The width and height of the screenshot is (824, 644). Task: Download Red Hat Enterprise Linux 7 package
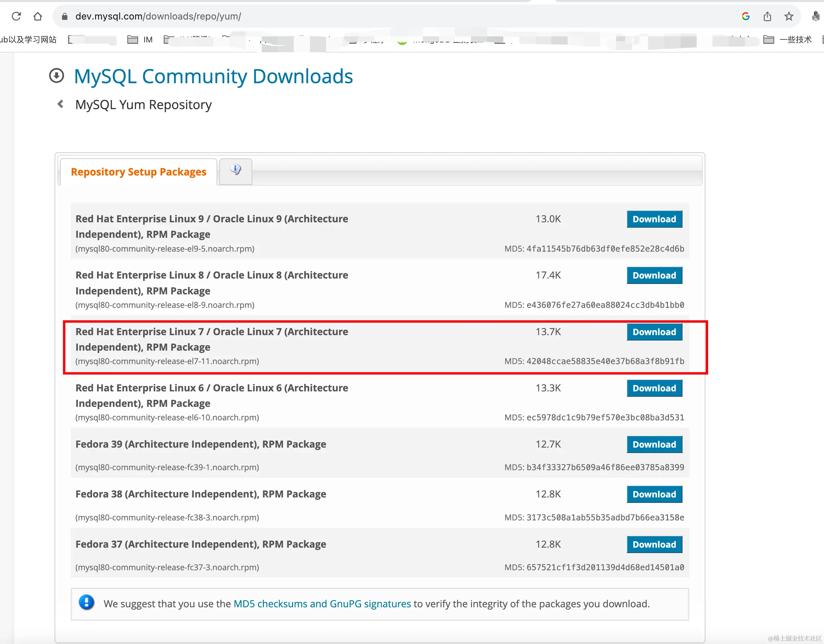click(x=654, y=332)
